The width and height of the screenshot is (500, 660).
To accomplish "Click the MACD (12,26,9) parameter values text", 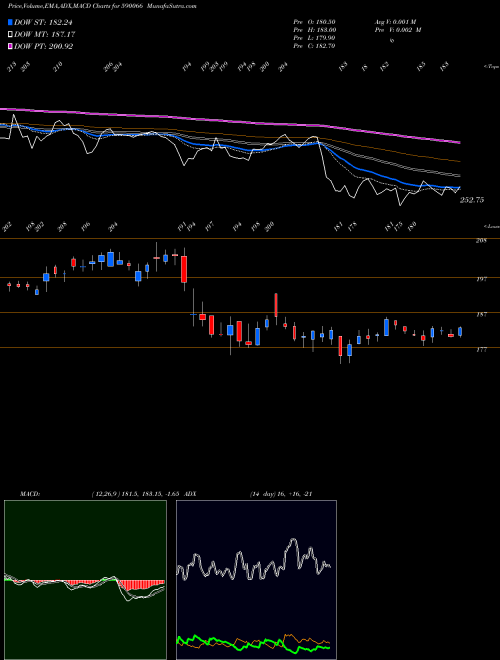I will click(x=137, y=494).
